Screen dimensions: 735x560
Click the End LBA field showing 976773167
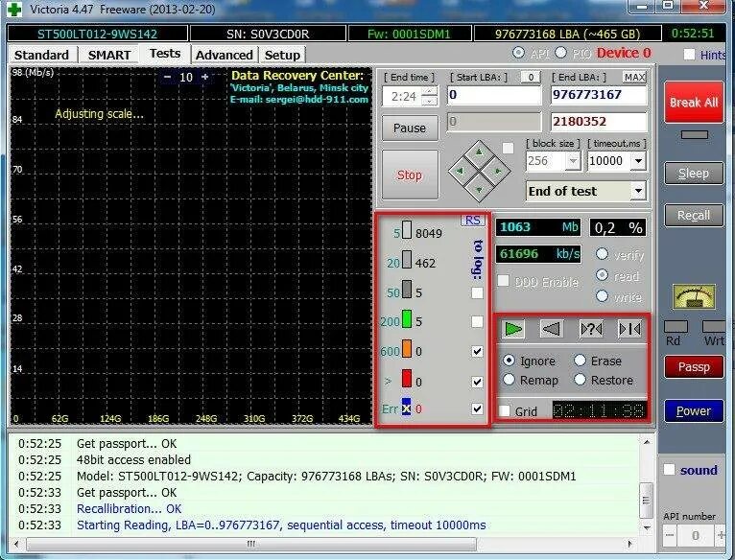598,95
